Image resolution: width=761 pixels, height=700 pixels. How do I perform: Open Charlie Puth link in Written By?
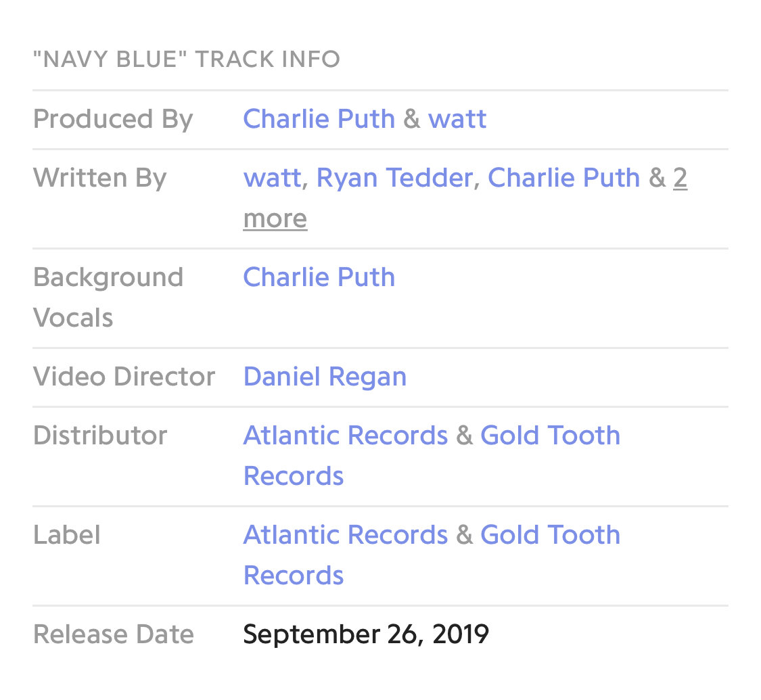click(563, 178)
